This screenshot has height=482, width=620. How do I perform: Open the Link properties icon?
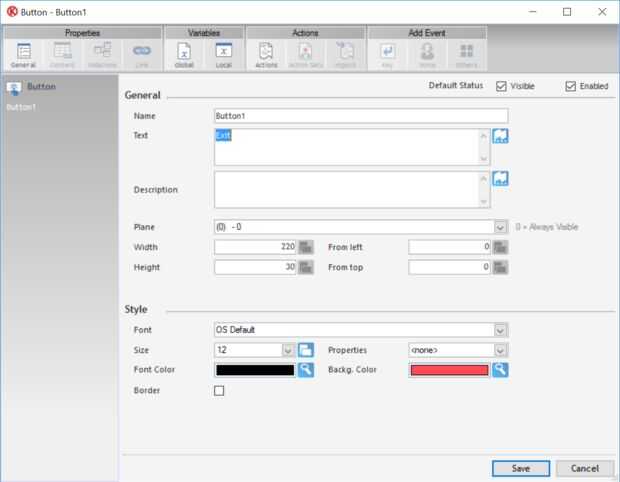click(x=142, y=55)
